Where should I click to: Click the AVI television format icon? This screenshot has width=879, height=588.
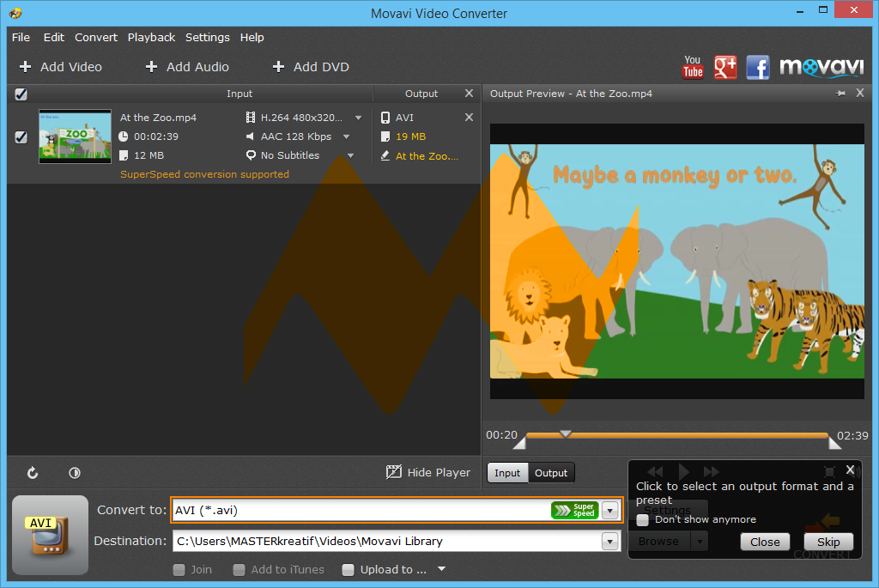point(50,535)
